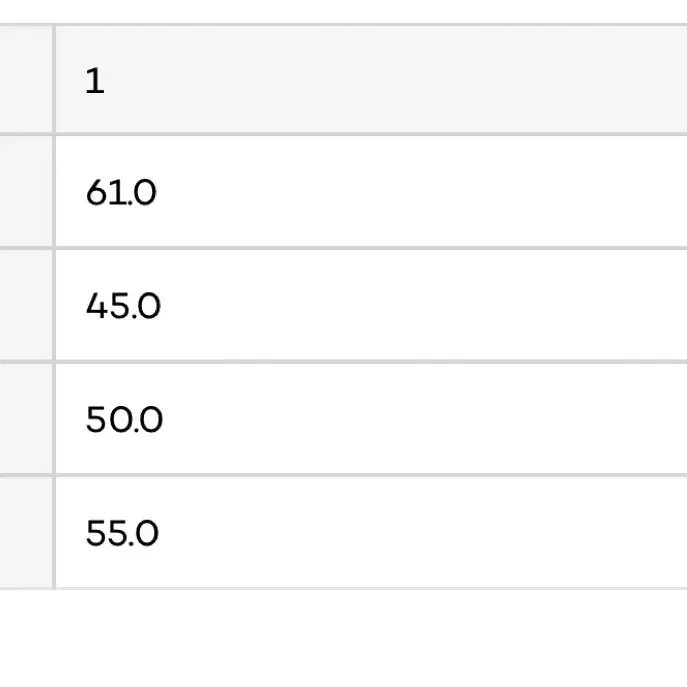
Task: Select the cell containing 45.0
Action: pyautogui.click(x=372, y=305)
